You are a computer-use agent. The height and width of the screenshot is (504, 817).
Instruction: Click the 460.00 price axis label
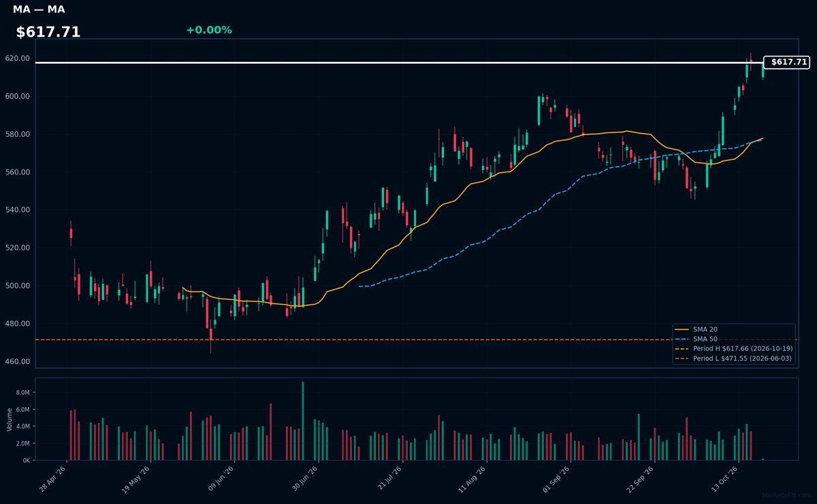point(18,361)
